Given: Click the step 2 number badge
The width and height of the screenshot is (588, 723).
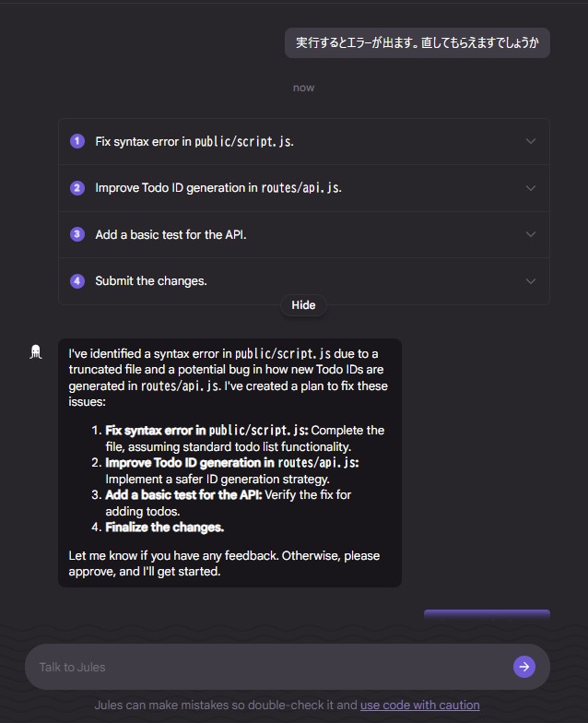Looking at the screenshot, I should coord(77,188).
